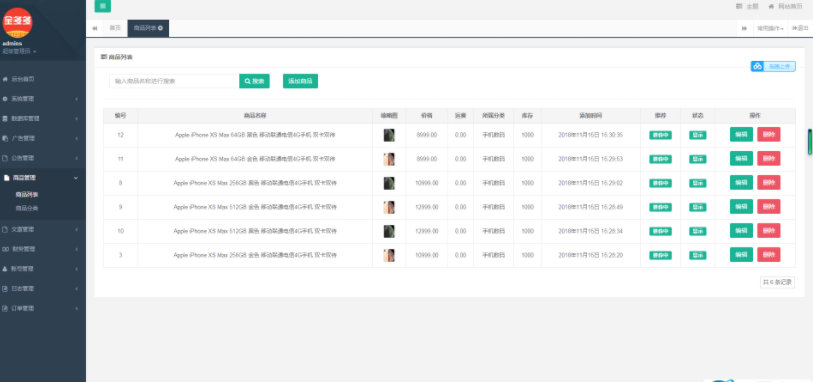Open 商品分类 in the sidebar submenu
This screenshot has width=813, height=382.
click(x=26, y=208)
